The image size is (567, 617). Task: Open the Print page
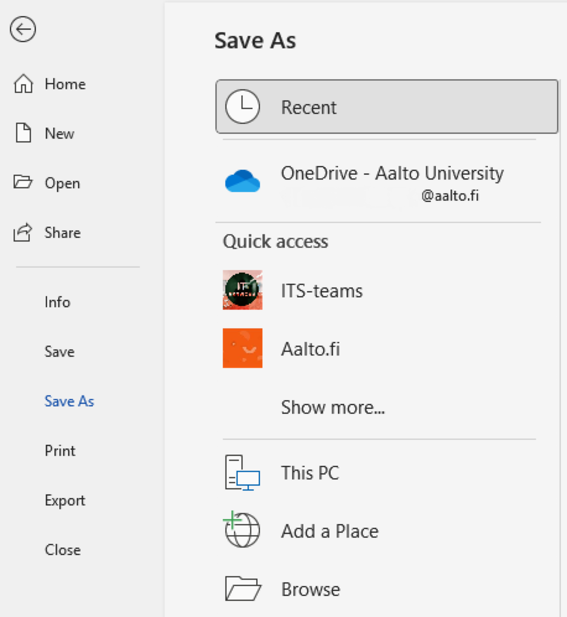point(60,451)
